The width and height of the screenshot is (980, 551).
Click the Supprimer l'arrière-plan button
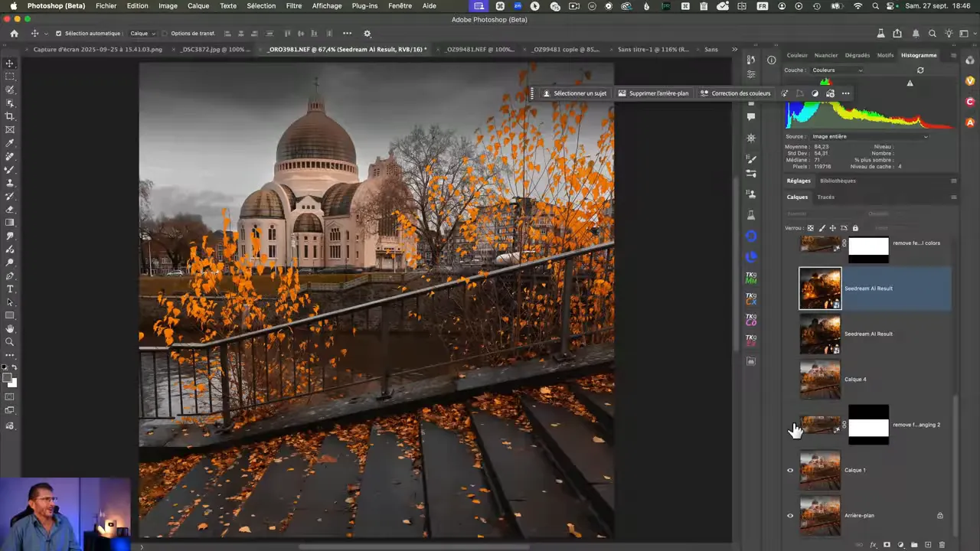click(653, 93)
